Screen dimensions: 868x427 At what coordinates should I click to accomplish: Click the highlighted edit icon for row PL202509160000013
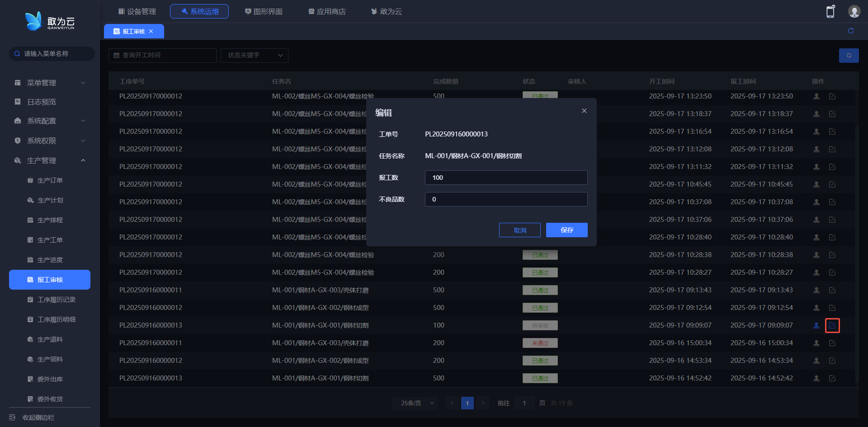pos(832,325)
